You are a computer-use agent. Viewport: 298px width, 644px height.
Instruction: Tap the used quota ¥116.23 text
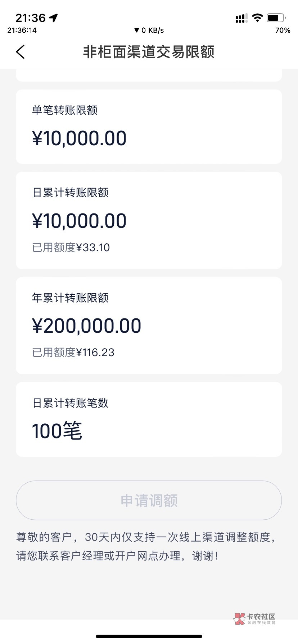73,353
